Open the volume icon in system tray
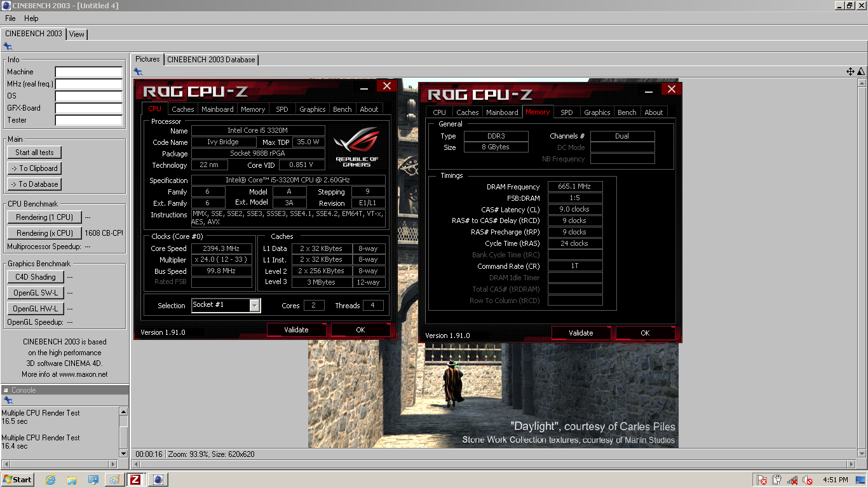 point(808,480)
